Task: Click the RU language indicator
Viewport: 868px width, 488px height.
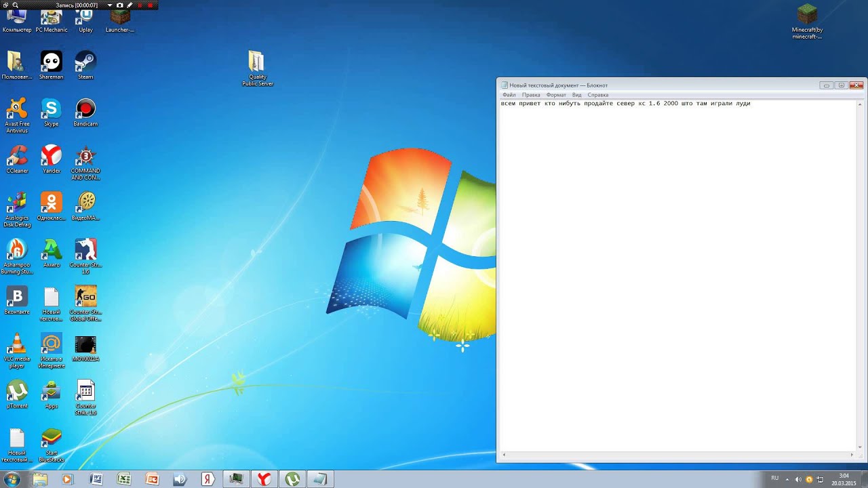Action: pos(774,479)
